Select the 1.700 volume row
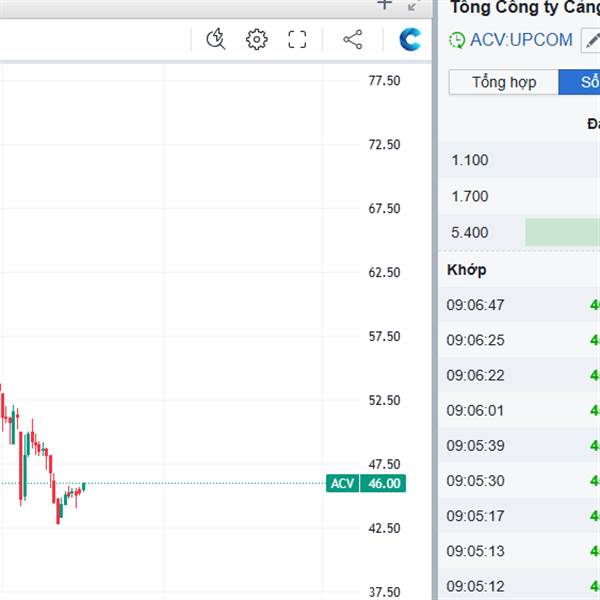The height and width of the screenshot is (600, 600). [x=519, y=196]
